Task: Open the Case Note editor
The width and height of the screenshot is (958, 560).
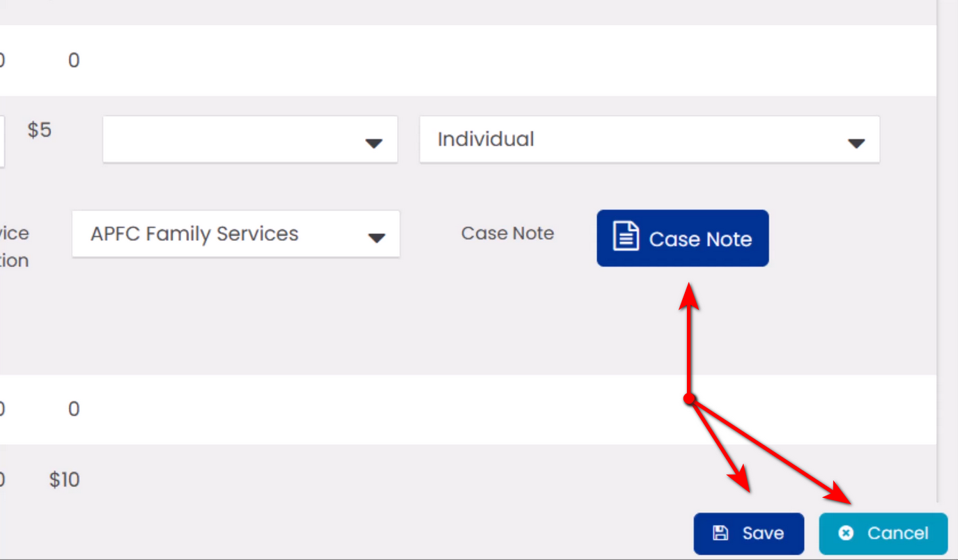Action: point(682,238)
